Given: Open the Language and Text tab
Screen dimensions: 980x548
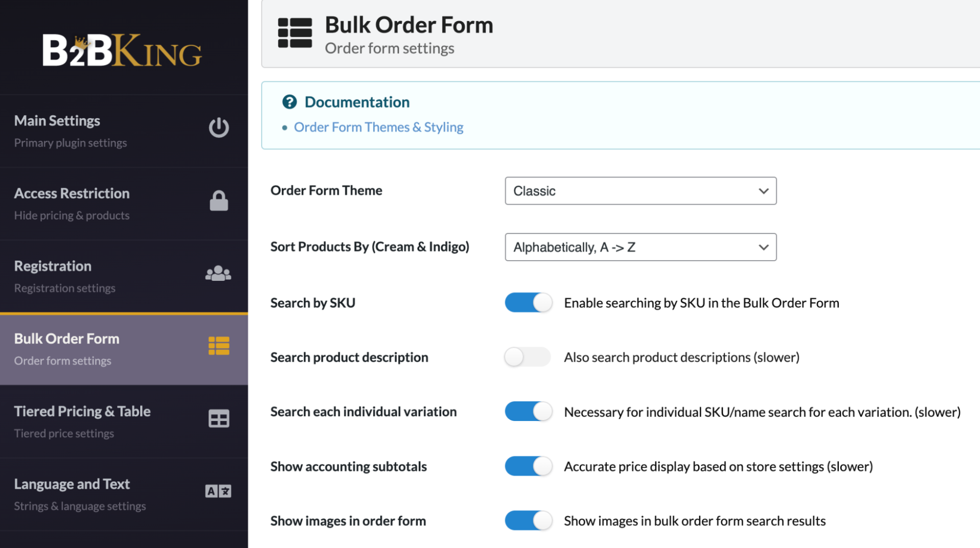Looking at the screenshot, I should click(124, 494).
